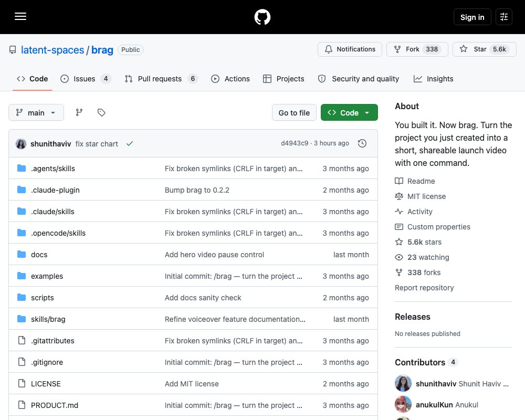Image resolution: width=525 pixels, height=420 pixels.
Task: Click the Sign in button
Action: click(x=472, y=17)
